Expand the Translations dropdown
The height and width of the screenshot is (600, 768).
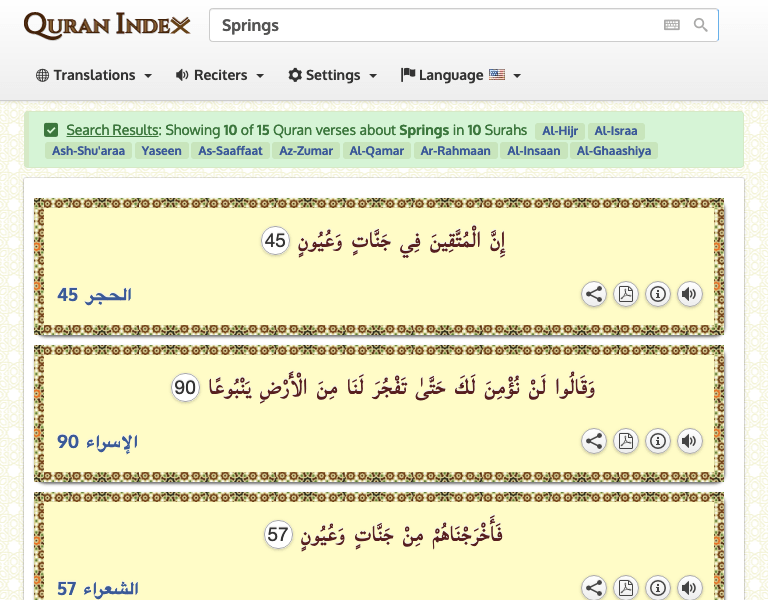tap(94, 75)
